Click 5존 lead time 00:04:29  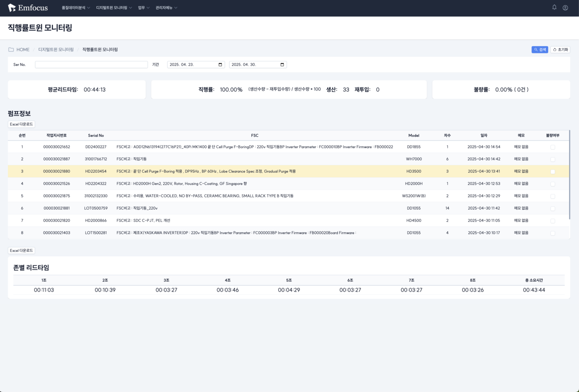tap(289, 290)
